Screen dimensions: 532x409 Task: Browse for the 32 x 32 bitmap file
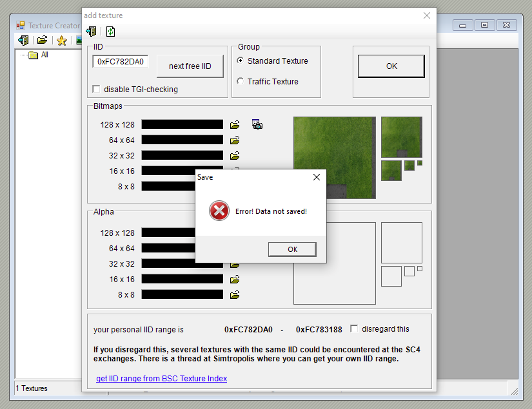(x=235, y=155)
